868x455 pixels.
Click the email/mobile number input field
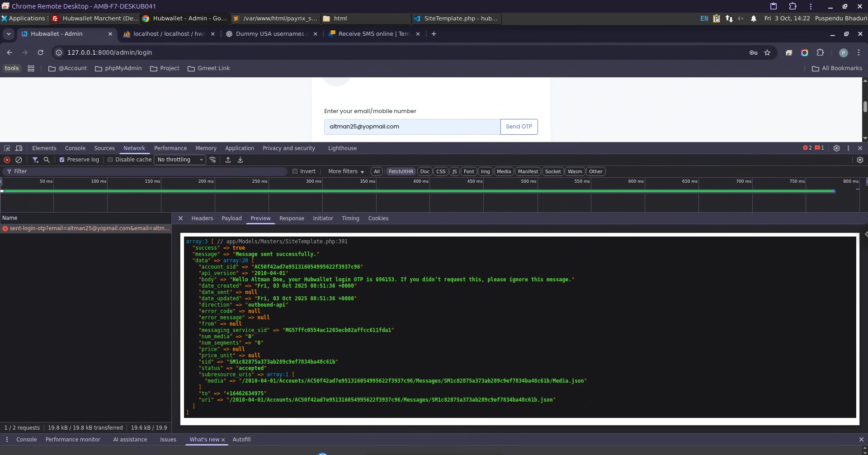click(x=412, y=127)
